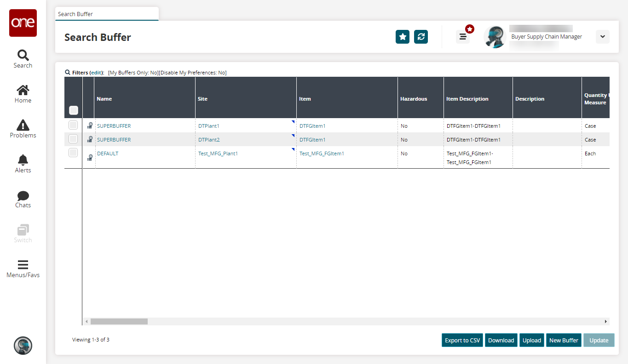Open the Search sidebar icon
The width and height of the screenshot is (628, 364).
tap(23, 59)
